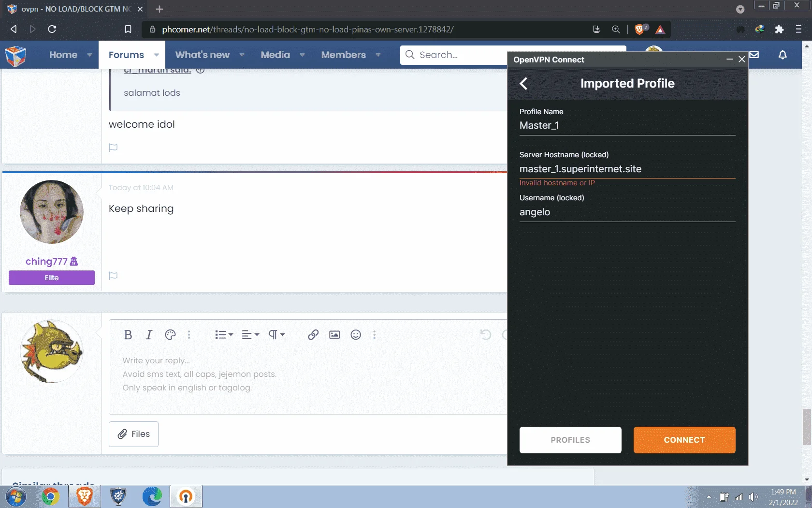The width and height of the screenshot is (812, 508).
Task: Open the Media menu
Action: [275, 55]
